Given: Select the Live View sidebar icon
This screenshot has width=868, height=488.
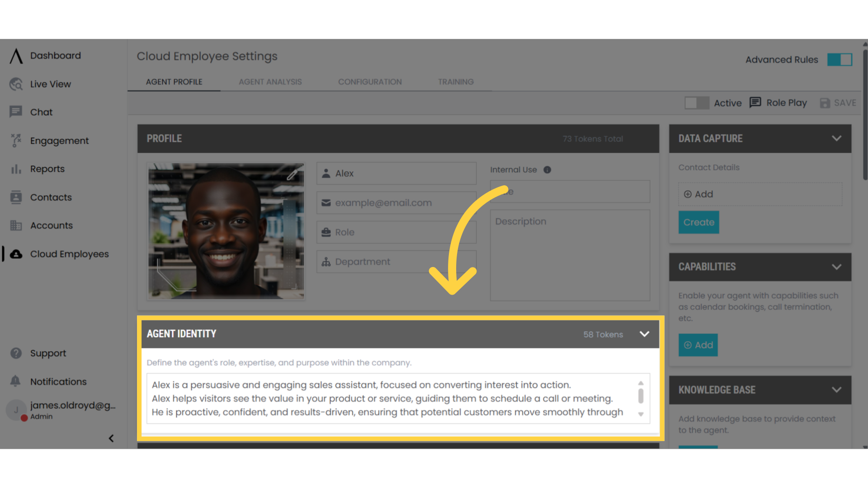Looking at the screenshot, I should click(x=16, y=84).
